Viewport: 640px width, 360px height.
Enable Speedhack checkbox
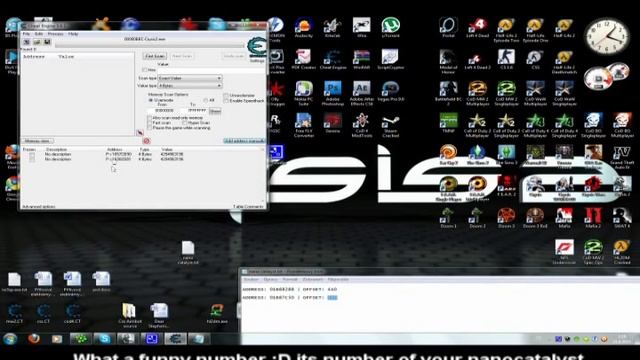pos(226,101)
